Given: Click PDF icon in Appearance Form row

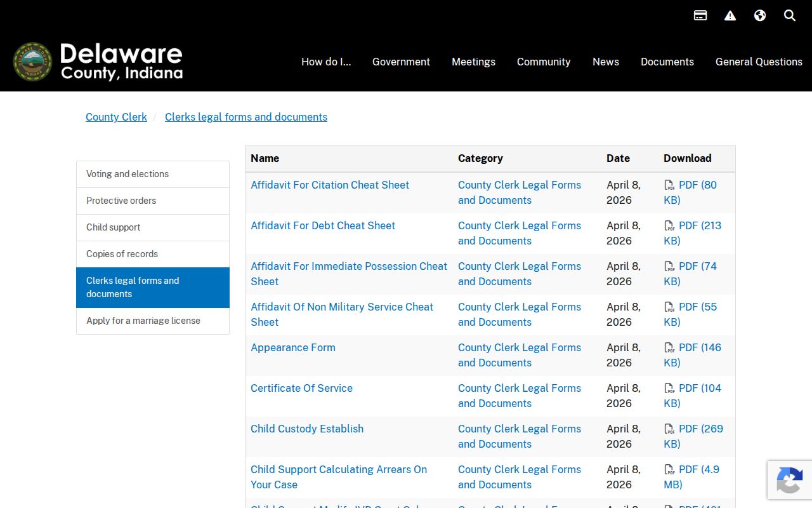Looking at the screenshot, I should coord(669,348).
